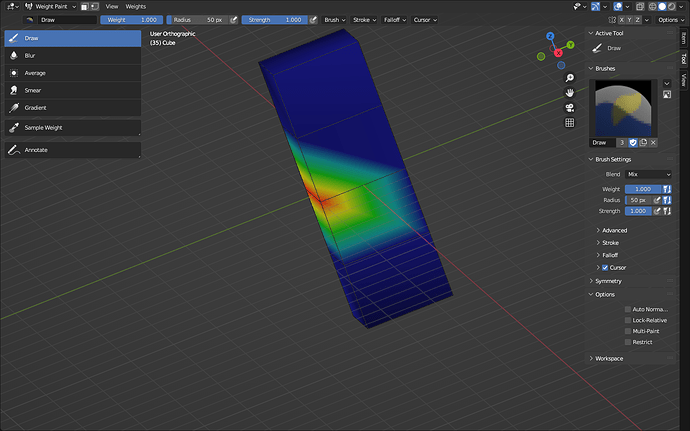
Task: Click the X axis on navigation gizmo
Action: click(558, 53)
